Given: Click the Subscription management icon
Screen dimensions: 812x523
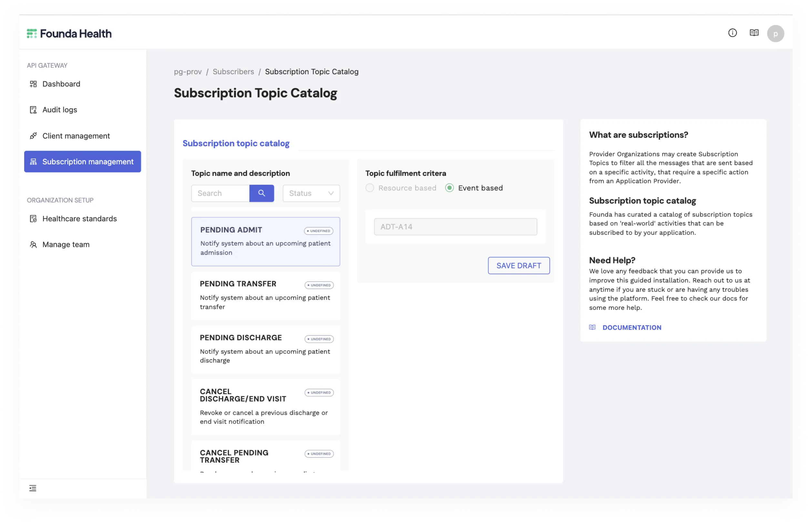Looking at the screenshot, I should click(33, 162).
